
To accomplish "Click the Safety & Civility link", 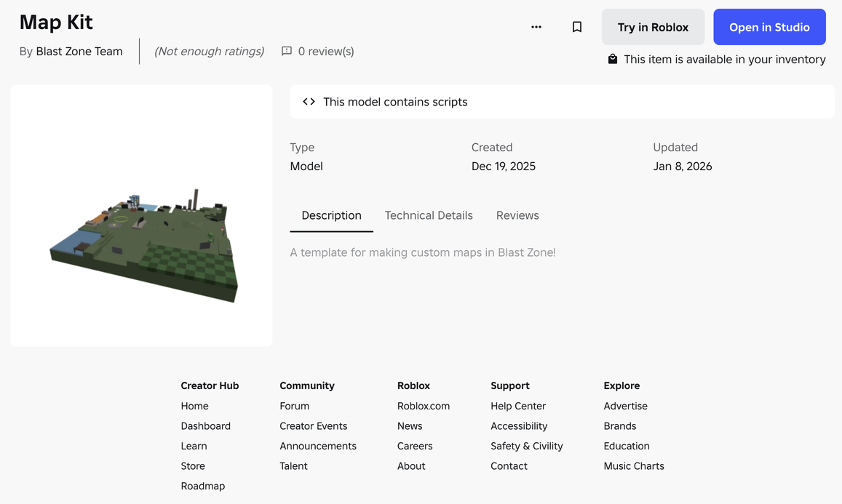I will pos(527,446).
